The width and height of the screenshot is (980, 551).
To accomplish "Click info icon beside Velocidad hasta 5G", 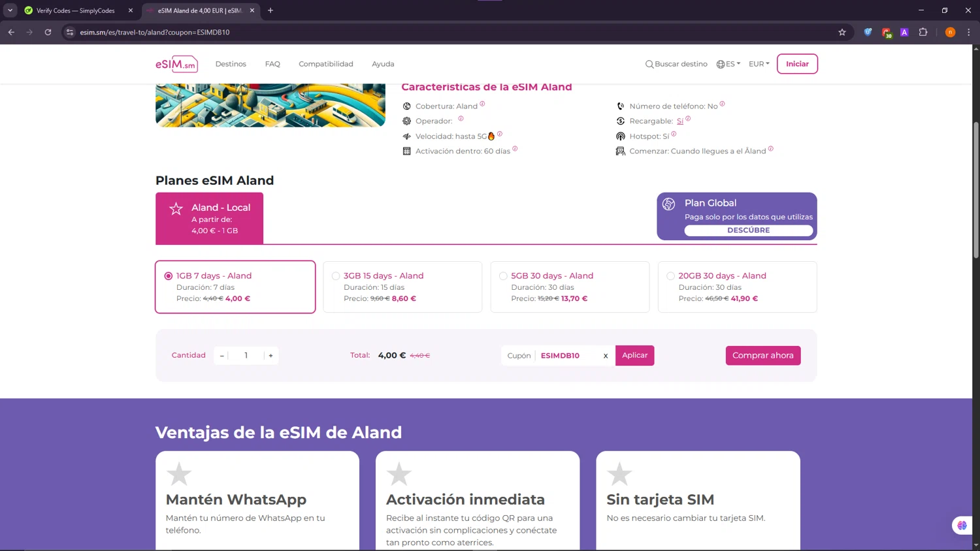I will [500, 134].
